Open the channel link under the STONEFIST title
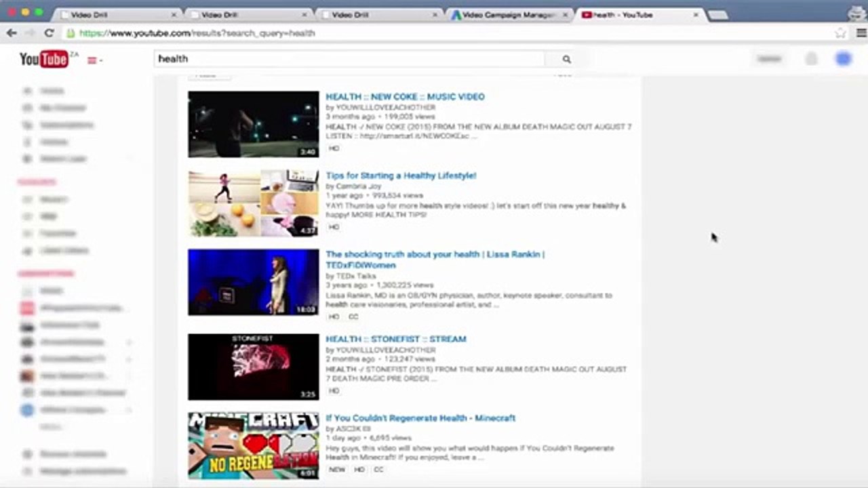This screenshot has height=488, width=868. pyautogui.click(x=386, y=350)
